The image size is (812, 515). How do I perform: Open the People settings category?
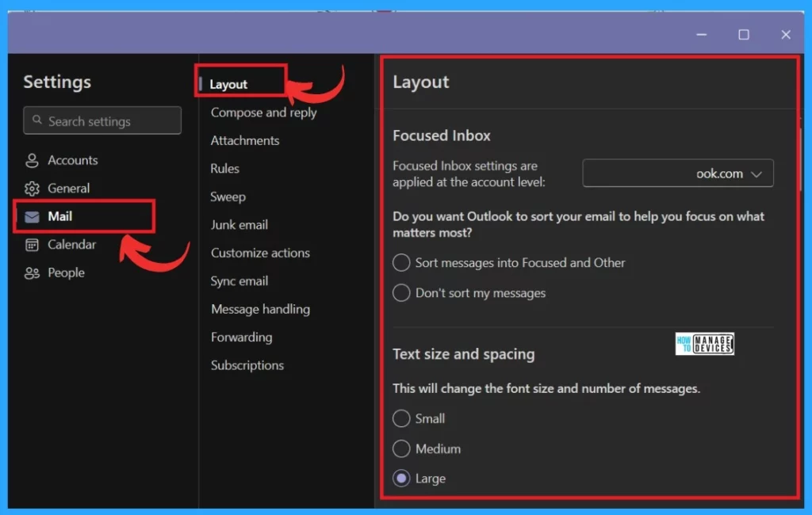pyautogui.click(x=66, y=273)
